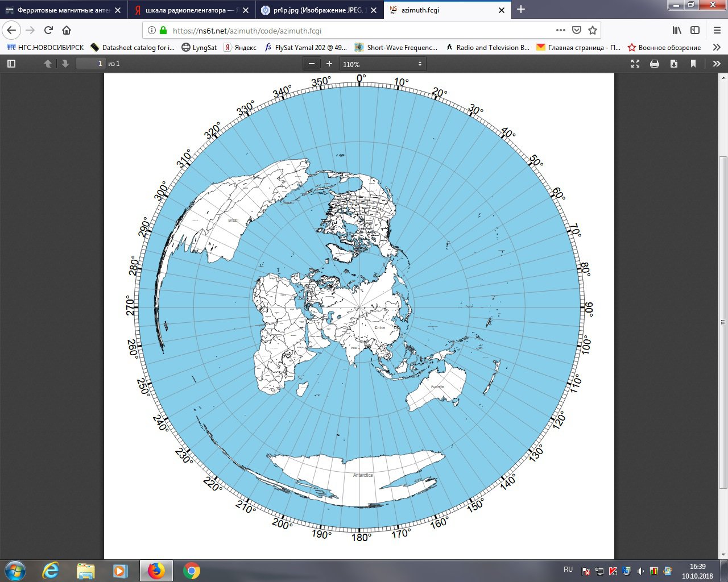Open Военное обозрение bookmark
Screen dimensions: 728x582
[664, 48]
